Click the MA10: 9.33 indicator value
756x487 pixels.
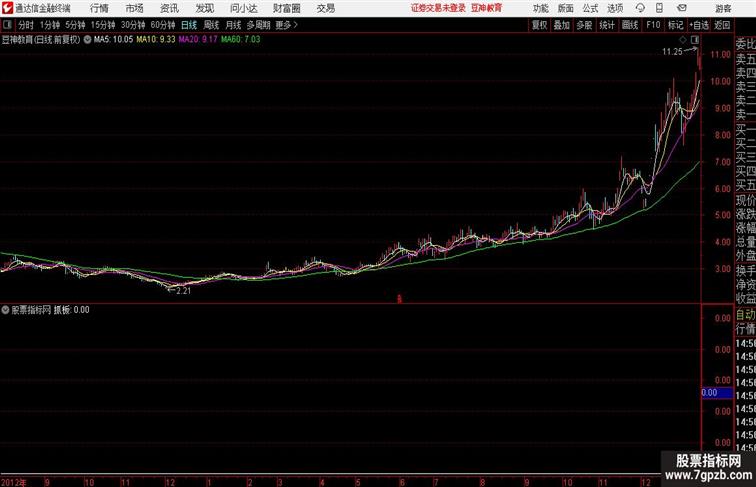[156, 40]
